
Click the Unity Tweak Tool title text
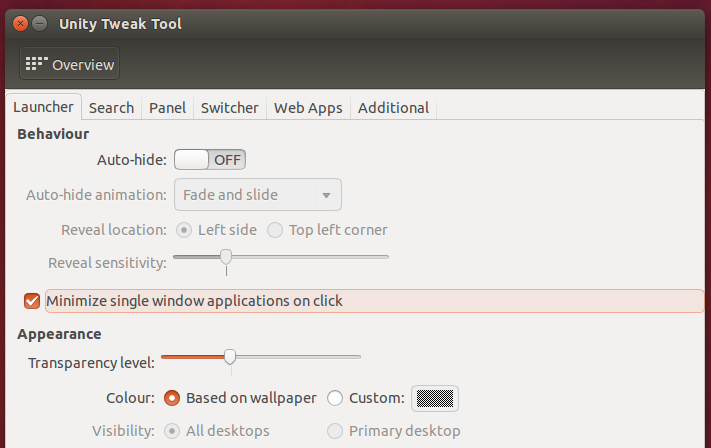point(120,24)
